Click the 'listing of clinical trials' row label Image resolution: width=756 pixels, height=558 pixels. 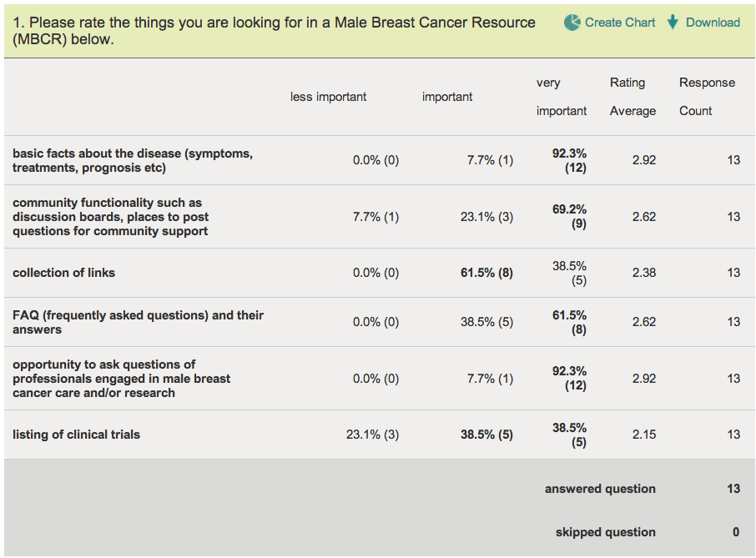(x=76, y=435)
